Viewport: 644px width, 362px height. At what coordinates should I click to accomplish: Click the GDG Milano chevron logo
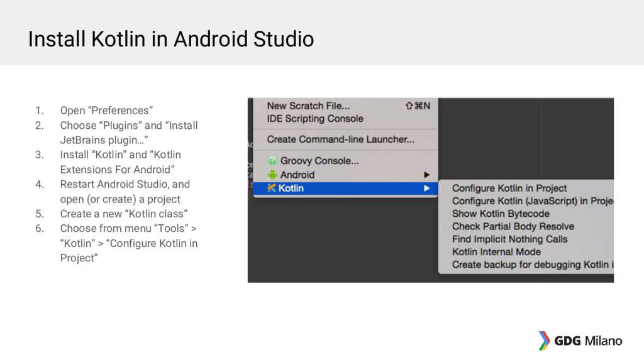(544, 340)
